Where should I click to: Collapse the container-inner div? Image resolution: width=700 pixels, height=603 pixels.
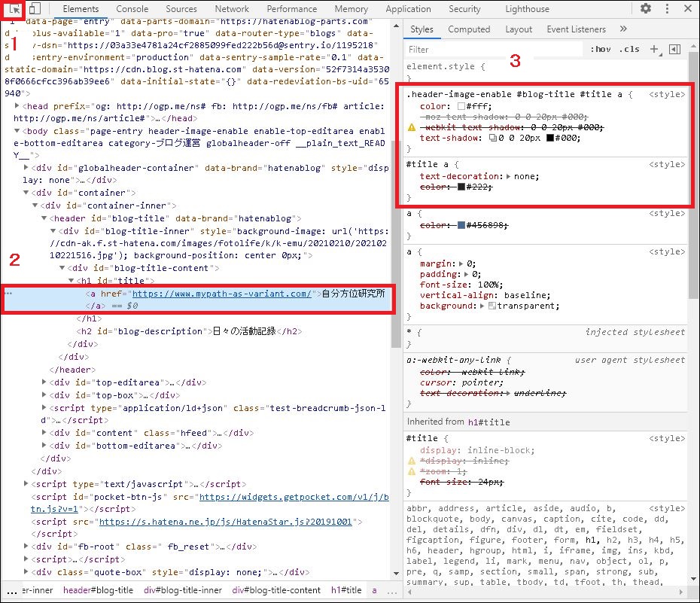coord(35,206)
